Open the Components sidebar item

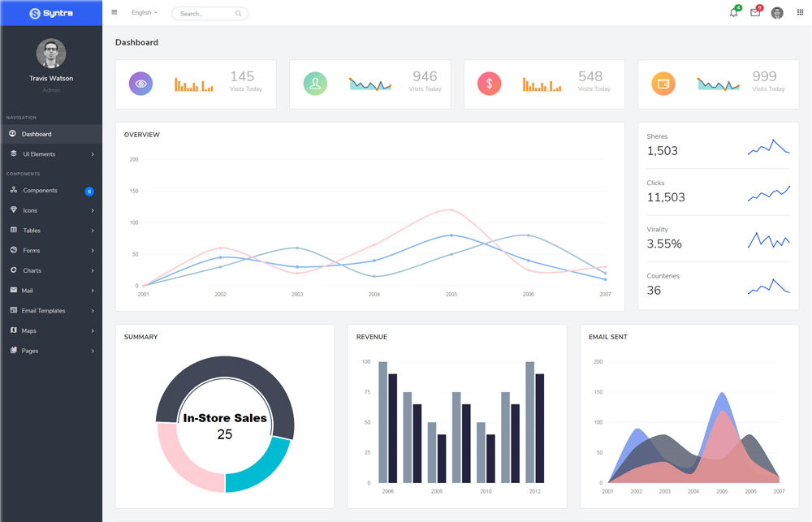tap(41, 191)
